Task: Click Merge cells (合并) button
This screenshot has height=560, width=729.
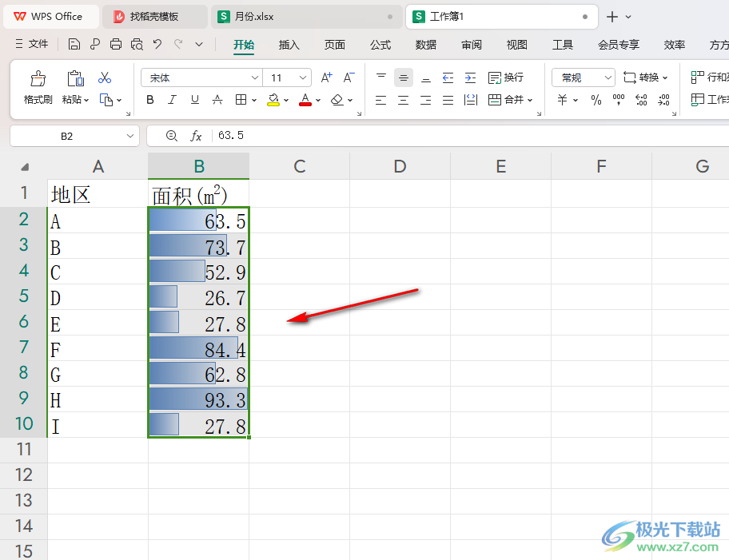Action: [x=506, y=99]
